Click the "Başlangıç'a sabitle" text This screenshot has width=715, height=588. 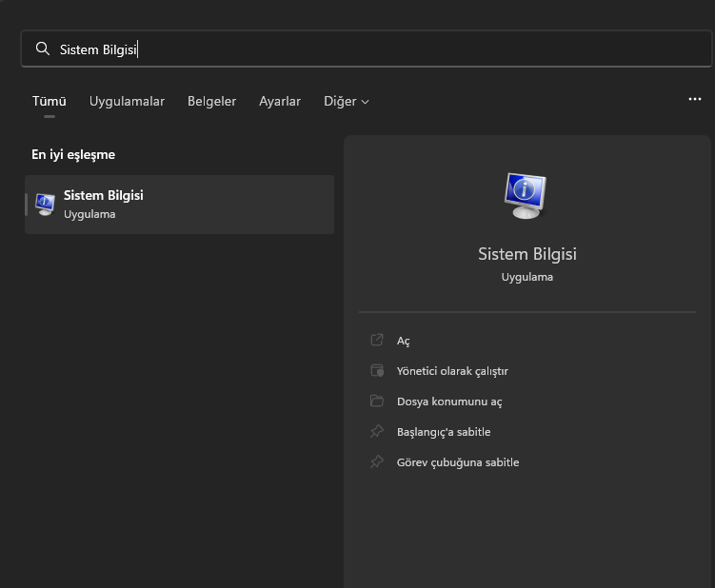444,432
